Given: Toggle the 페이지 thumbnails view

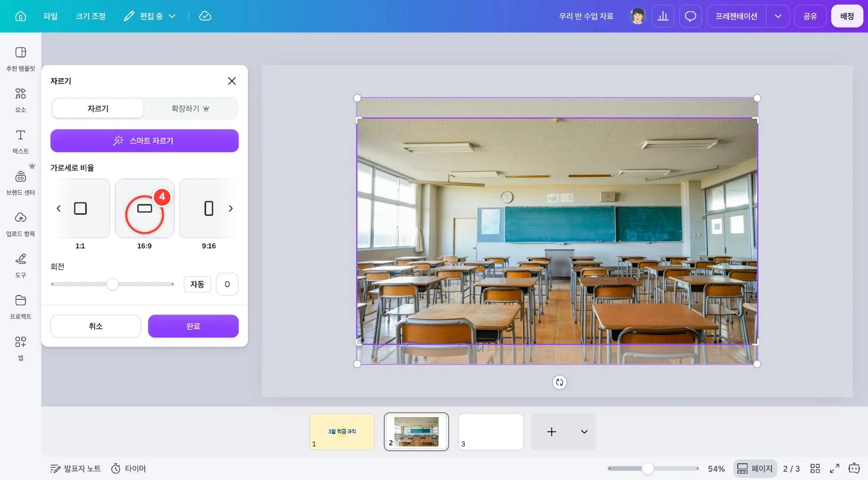Looking at the screenshot, I should pos(755,469).
